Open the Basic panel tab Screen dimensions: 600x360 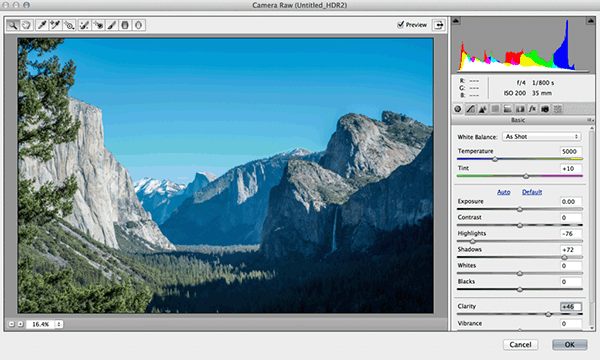458,109
